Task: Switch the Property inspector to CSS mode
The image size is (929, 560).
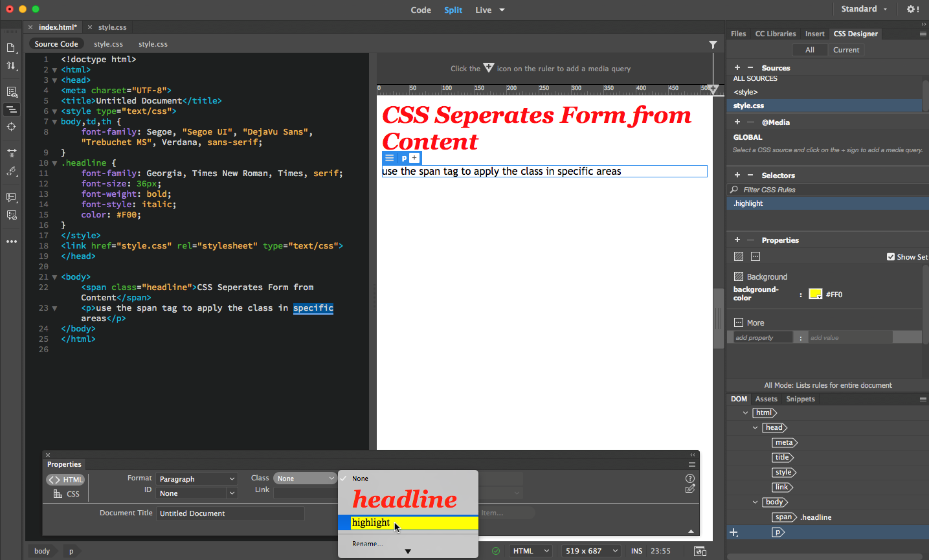Action: (67, 494)
